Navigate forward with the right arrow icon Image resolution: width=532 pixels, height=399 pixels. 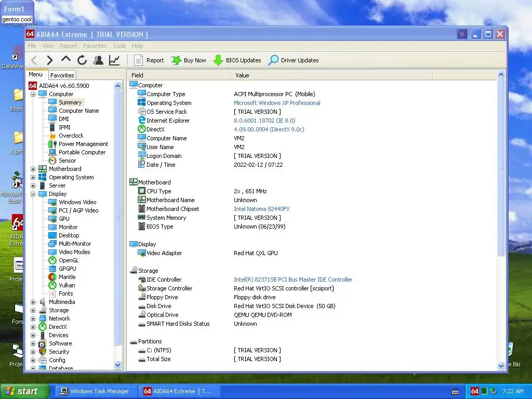point(49,60)
